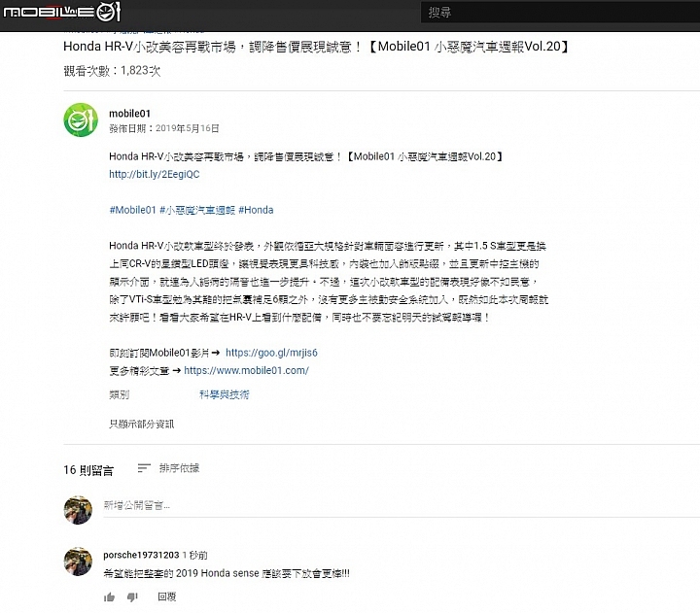This screenshot has height=613, width=700.
Task: Click the 16 則留言 comment count
Action: tap(88, 470)
